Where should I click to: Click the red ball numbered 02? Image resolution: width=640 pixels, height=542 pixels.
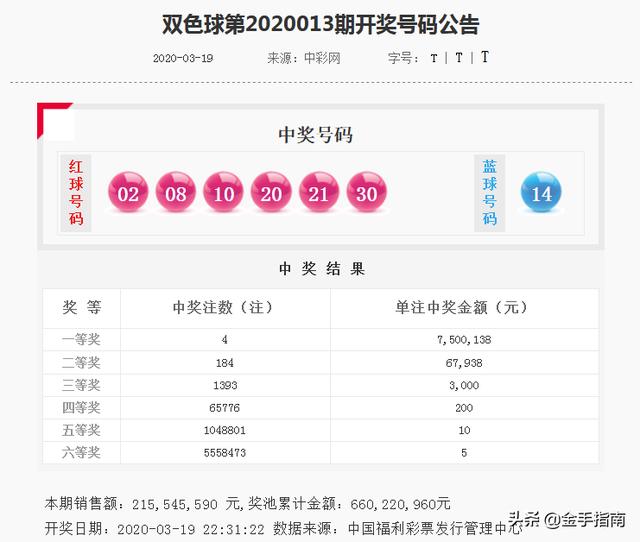point(128,194)
